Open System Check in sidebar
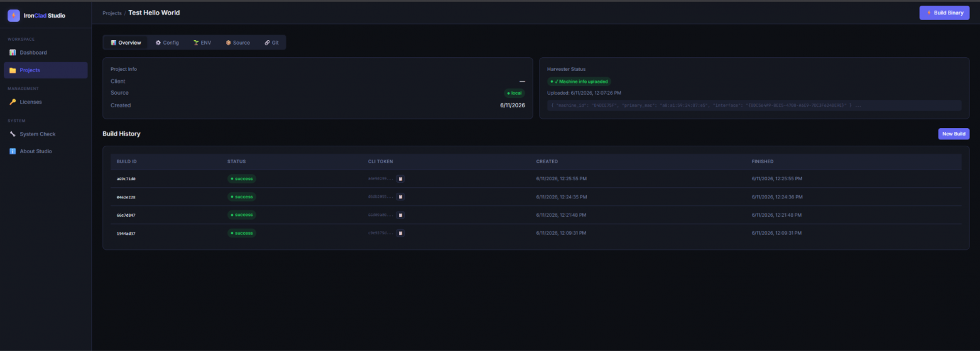The height and width of the screenshot is (351, 980). click(x=46, y=134)
